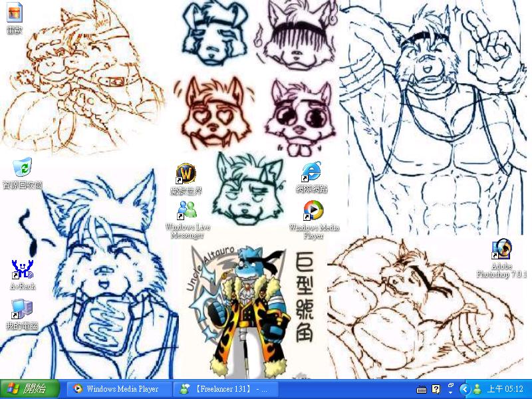Select the My Computer desktop icon
532x399 pixels.
pyautogui.click(x=22, y=310)
